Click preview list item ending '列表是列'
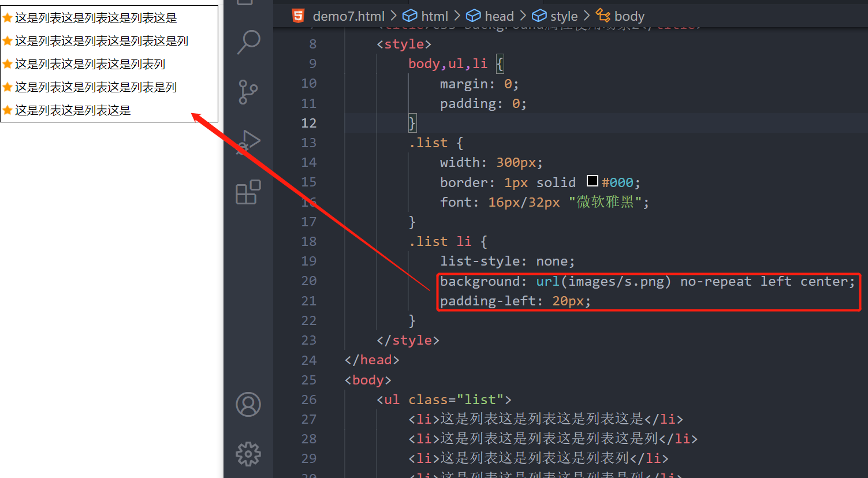This screenshot has width=868, height=478. 96,87
